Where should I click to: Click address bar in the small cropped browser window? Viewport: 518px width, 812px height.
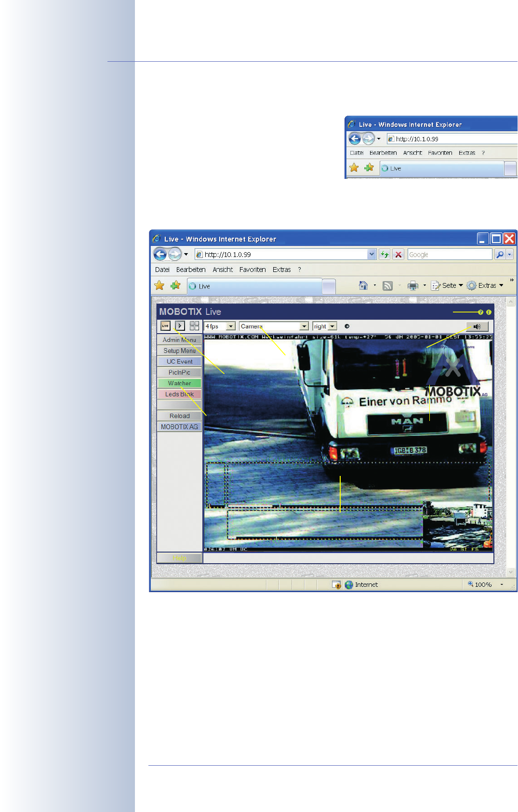[x=452, y=139]
